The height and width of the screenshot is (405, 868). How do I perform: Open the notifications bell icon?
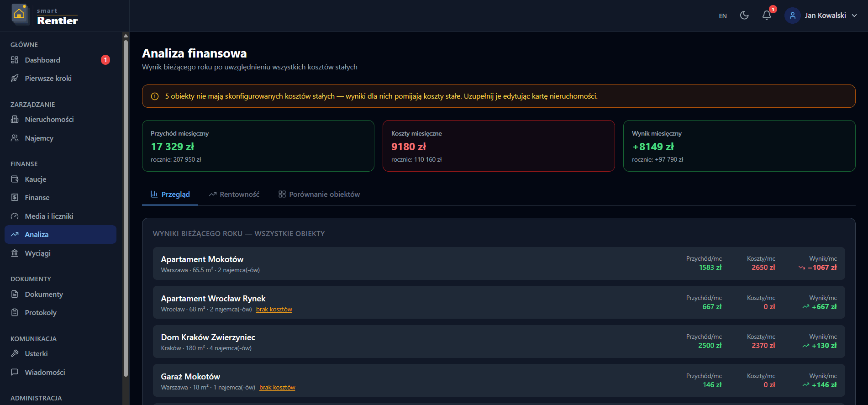[767, 16]
